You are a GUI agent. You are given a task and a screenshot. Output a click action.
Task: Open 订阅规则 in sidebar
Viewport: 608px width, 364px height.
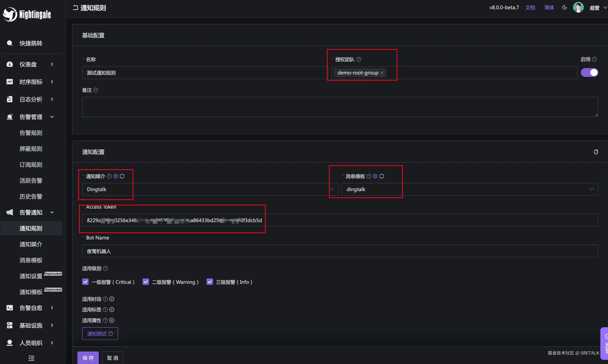[31, 164]
